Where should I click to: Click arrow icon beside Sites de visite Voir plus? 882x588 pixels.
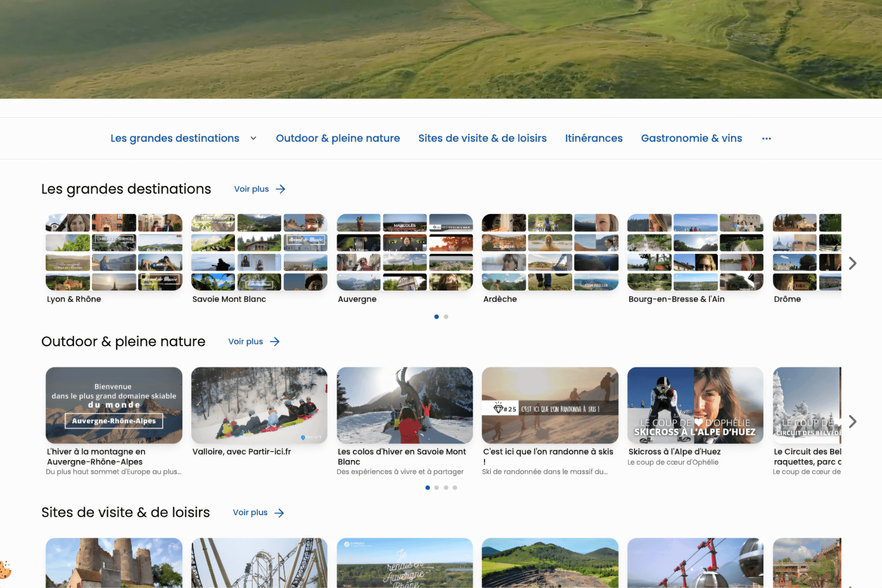[279, 513]
